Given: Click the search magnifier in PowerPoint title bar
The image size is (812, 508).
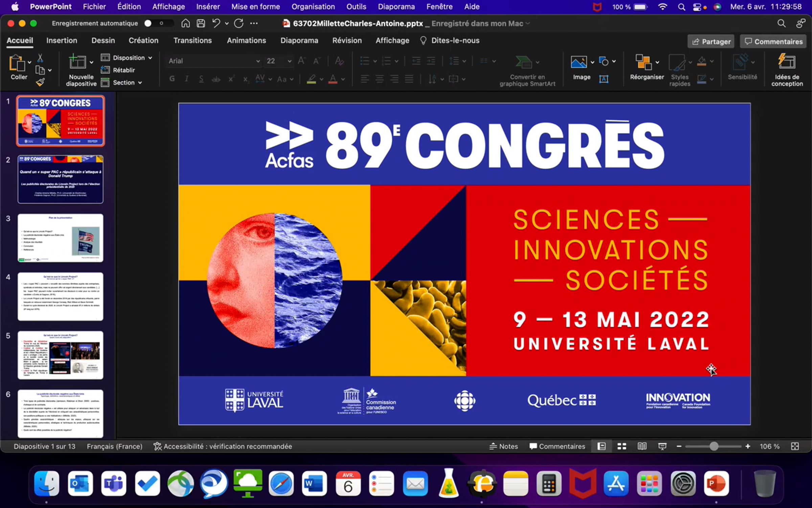Looking at the screenshot, I should pos(782,23).
